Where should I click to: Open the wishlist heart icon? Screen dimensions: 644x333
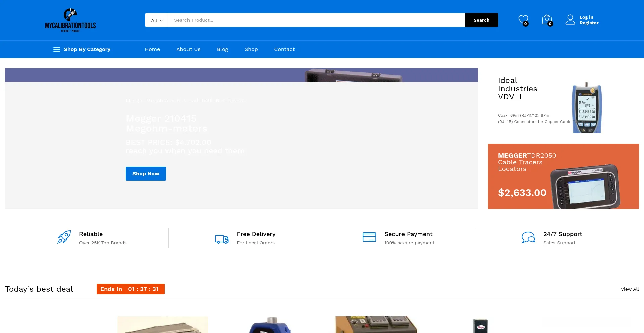click(523, 20)
